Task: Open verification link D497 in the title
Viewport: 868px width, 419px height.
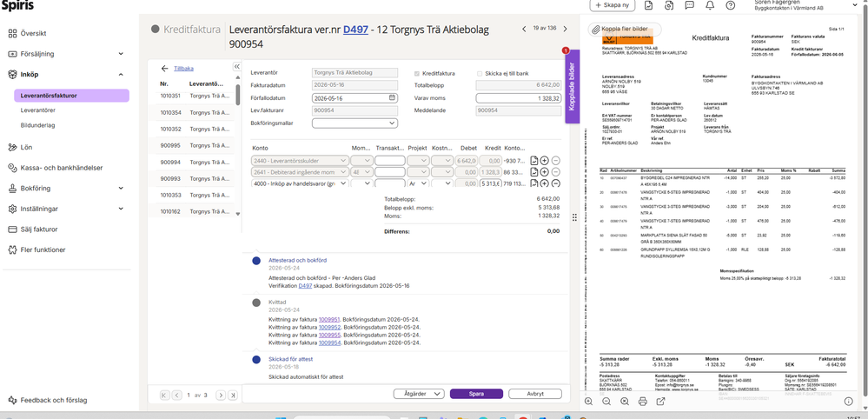Action: [355, 30]
